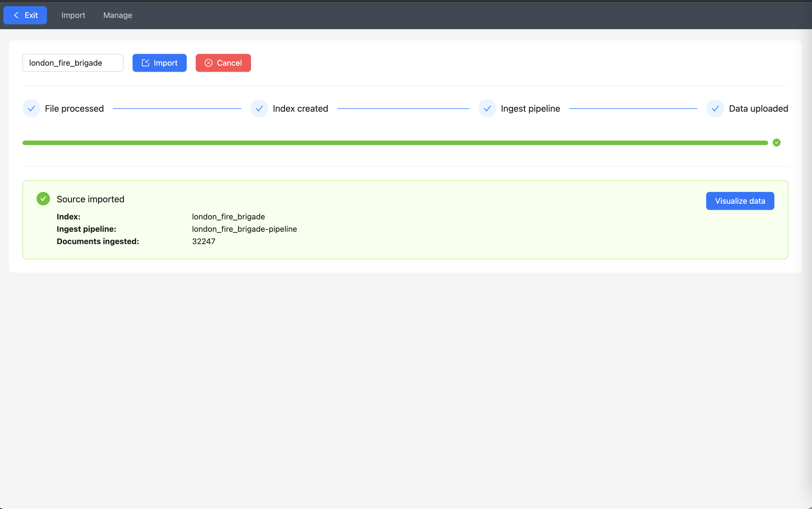Click the green Source imported success icon
The height and width of the screenshot is (509, 812).
pyautogui.click(x=43, y=199)
